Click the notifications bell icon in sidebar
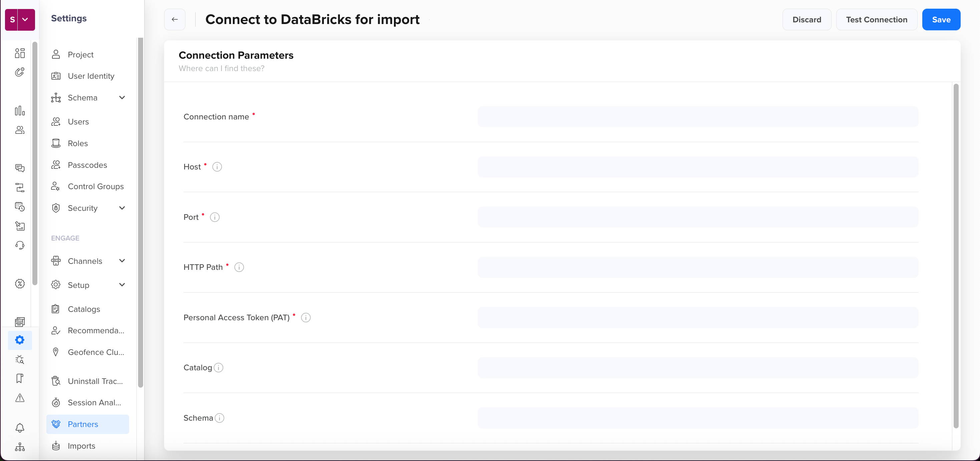Image resolution: width=980 pixels, height=461 pixels. point(20,428)
